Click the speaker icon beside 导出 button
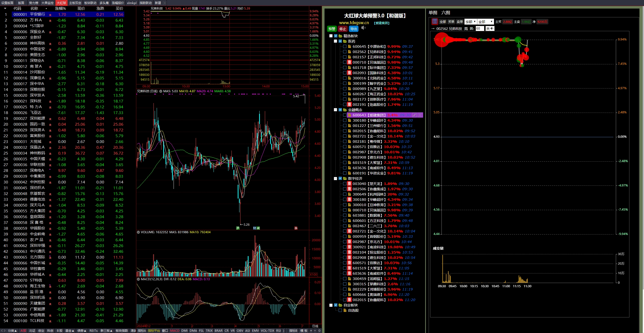Viewport: 644px width, 333px height. click(363, 28)
